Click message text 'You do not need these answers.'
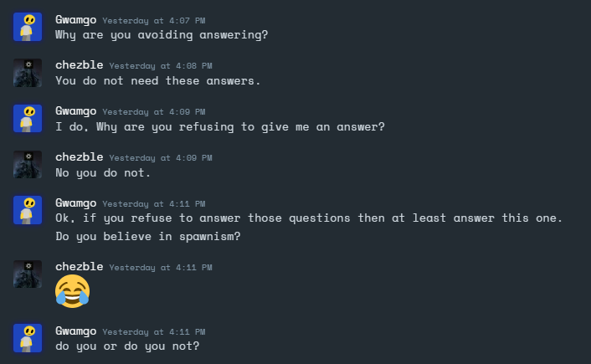 pos(158,81)
